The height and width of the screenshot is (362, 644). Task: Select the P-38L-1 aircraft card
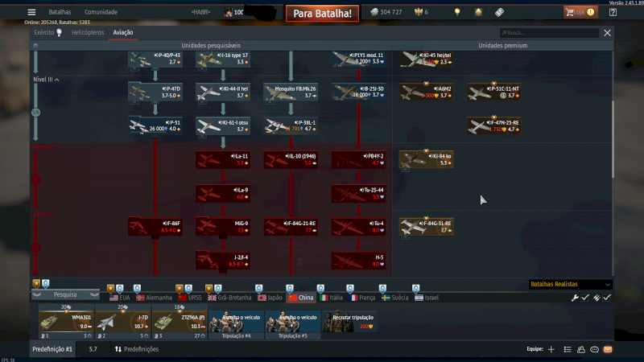[291, 126]
